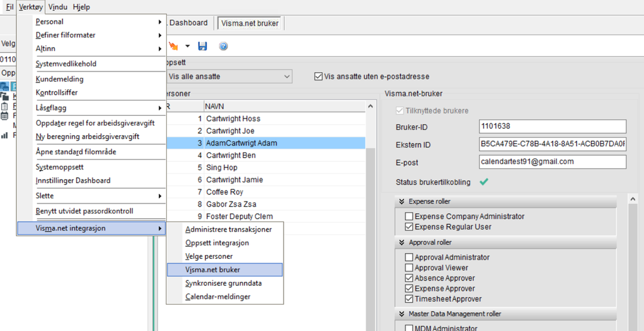This screenshot has width=644, height=331.
Task: Click the calendar icon in left sidebar
Action: 5,116
